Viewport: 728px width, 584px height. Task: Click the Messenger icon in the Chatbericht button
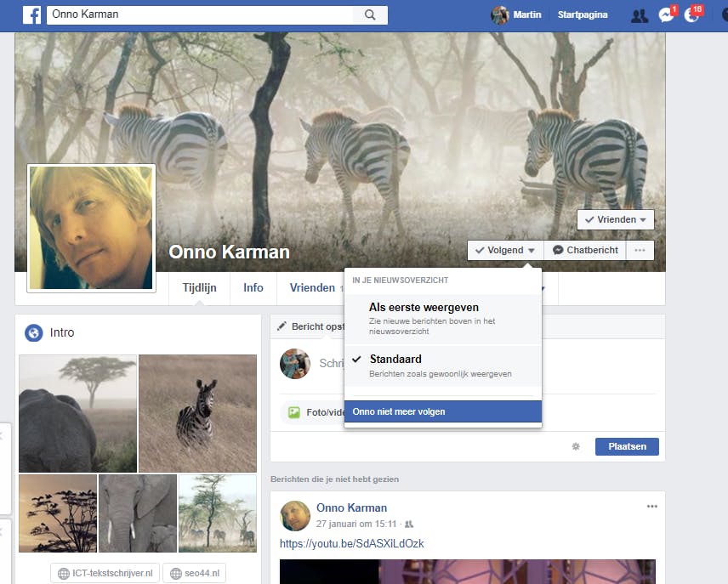tap(558, 250)
